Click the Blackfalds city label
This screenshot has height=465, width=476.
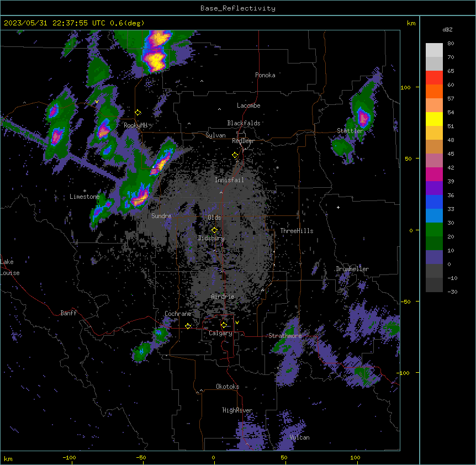point(244,123)
